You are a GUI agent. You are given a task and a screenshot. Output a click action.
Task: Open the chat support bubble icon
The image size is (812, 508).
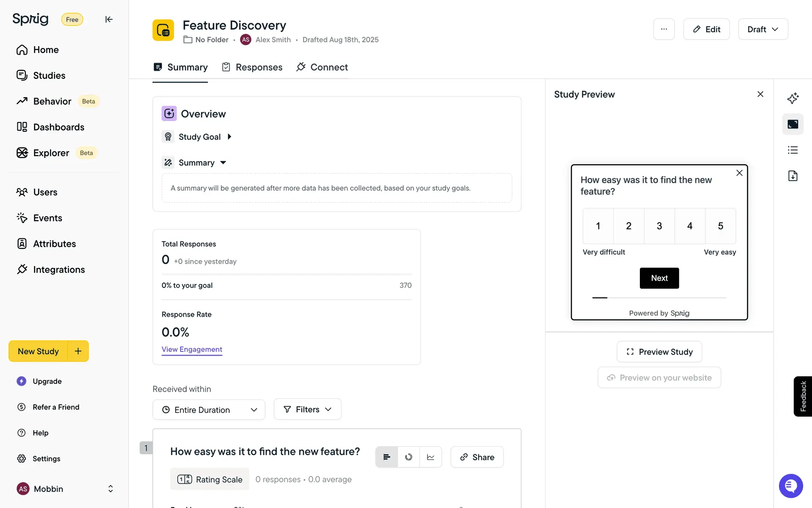point(790,486)
